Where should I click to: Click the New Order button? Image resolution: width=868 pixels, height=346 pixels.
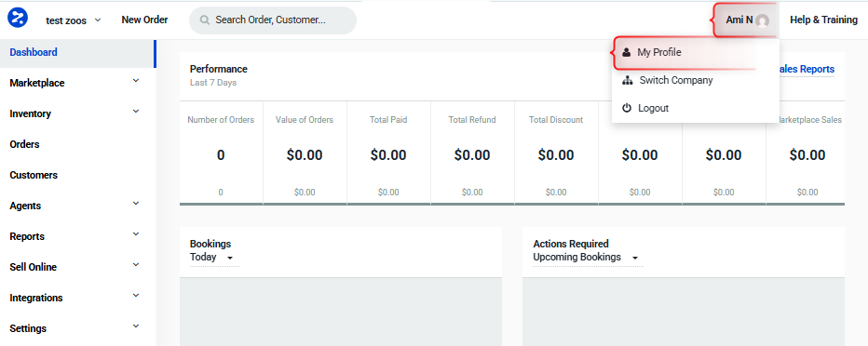[144, 20]
